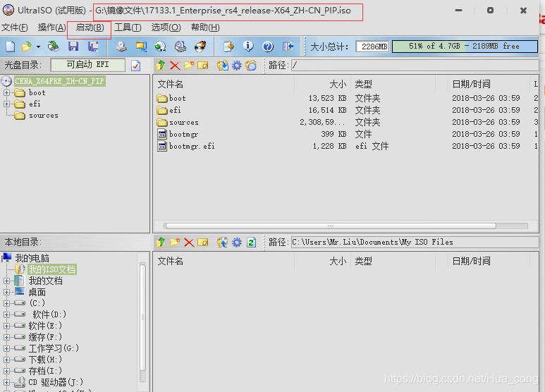Open the 选项(O) menu

166,27
